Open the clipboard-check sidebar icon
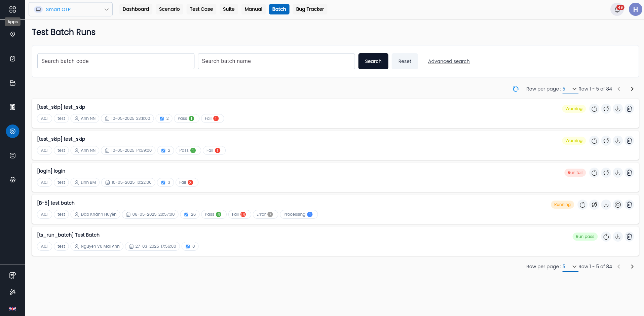Image resolution: width=644 pixels, height=316 pixels. [x=12, y=59]
